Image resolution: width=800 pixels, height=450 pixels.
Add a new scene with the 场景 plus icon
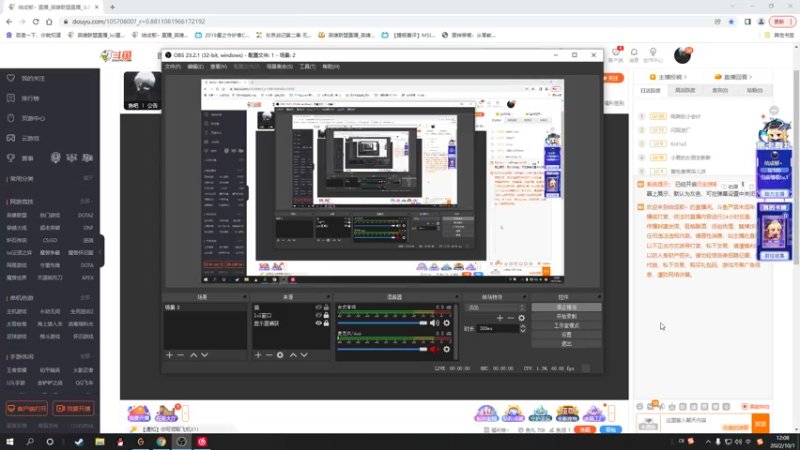coord(169,355)
